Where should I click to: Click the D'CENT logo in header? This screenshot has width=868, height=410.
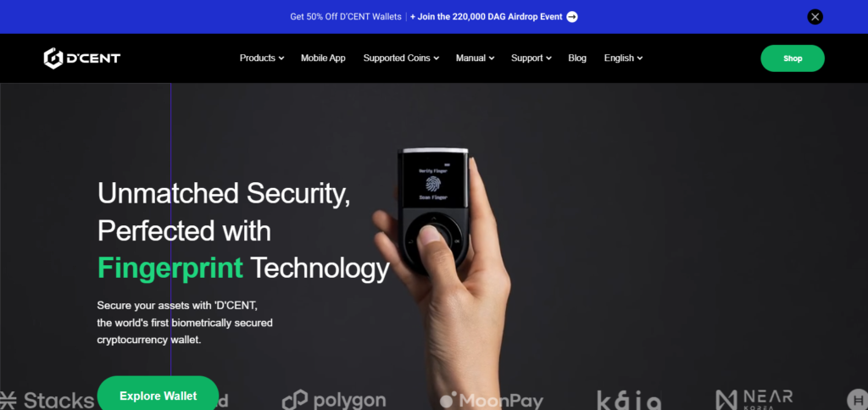[x=82, y=58]
